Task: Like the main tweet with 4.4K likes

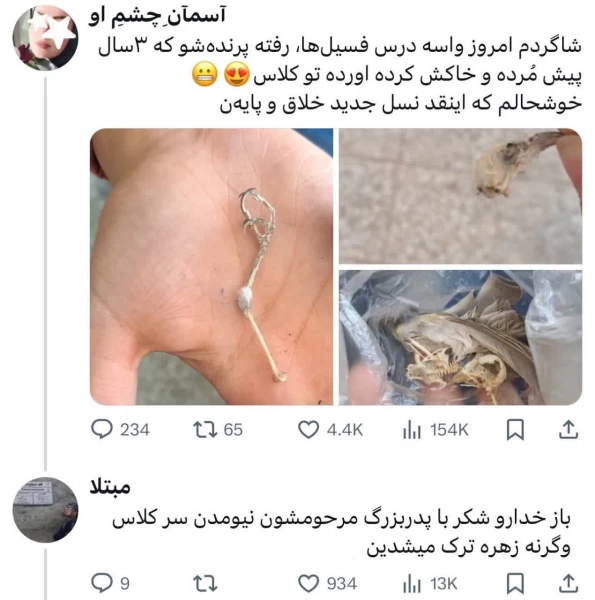Action: (x=330, y=429)
